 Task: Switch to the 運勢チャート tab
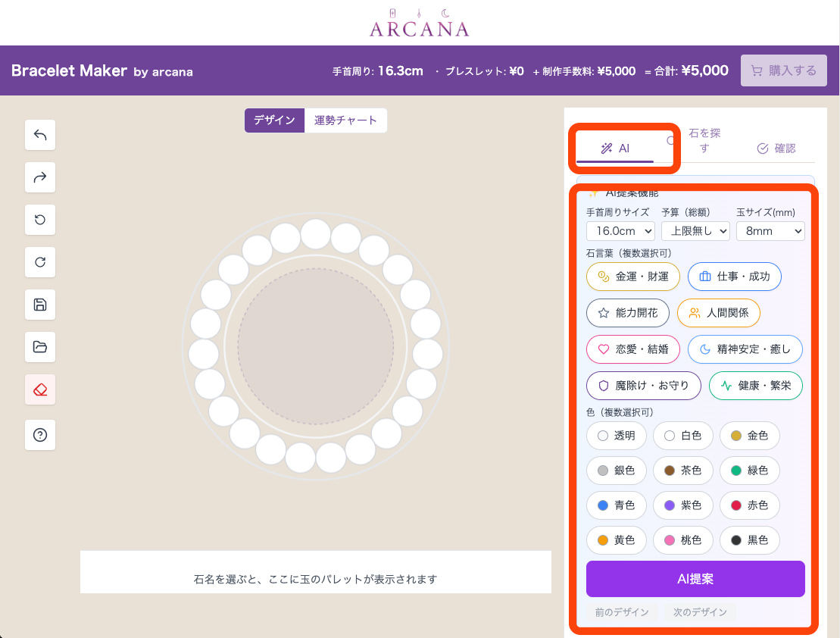[345, 120]
